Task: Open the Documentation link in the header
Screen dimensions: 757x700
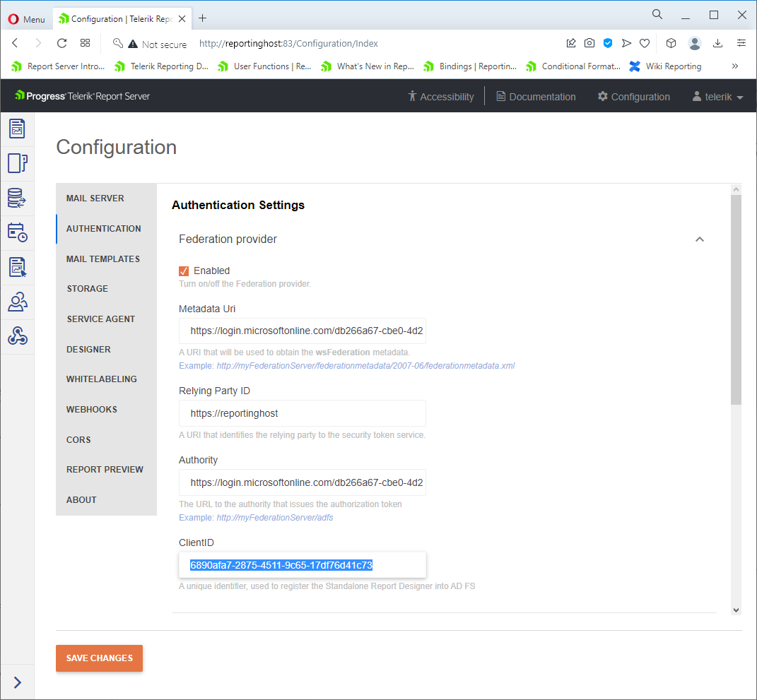Action: pyautogui.click(x=536, y=97)
